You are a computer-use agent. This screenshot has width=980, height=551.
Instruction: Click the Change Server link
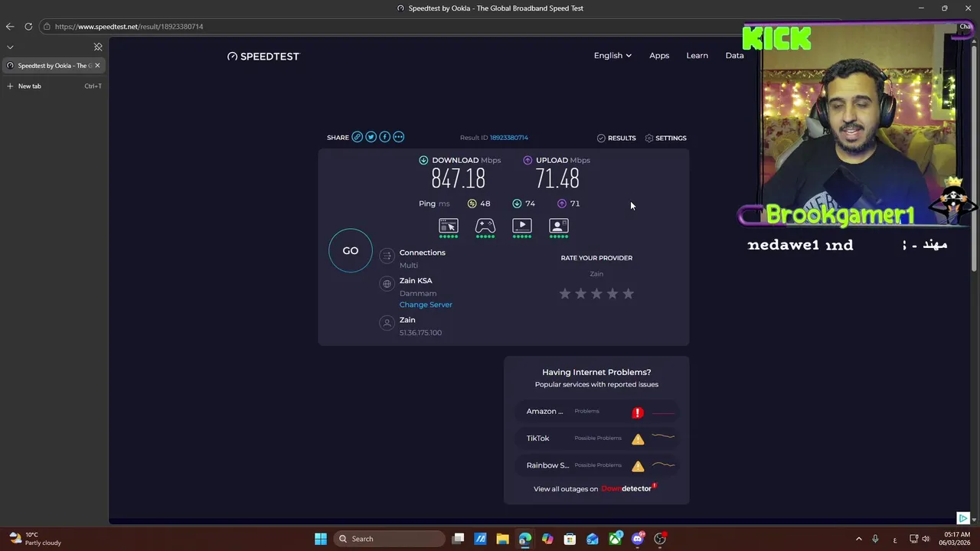pos(426,305)
